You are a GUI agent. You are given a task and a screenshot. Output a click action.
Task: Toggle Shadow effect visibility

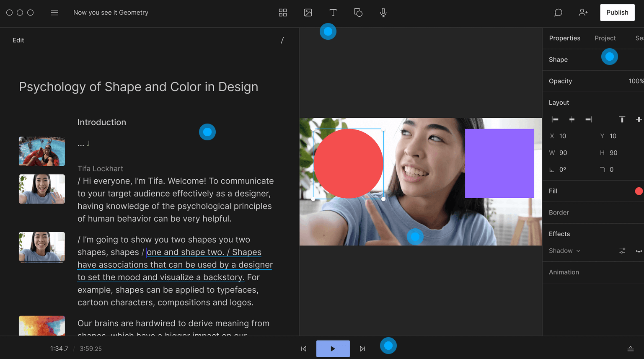(639, 251)
